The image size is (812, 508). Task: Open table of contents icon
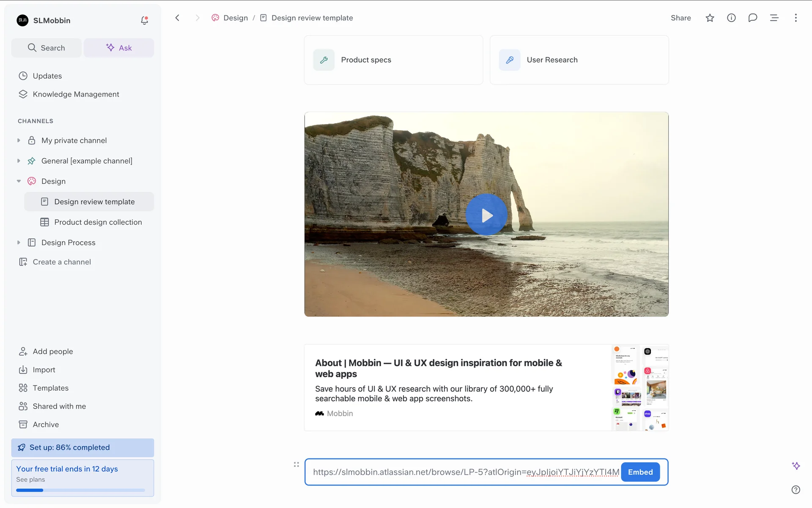[x=774, y=18]
